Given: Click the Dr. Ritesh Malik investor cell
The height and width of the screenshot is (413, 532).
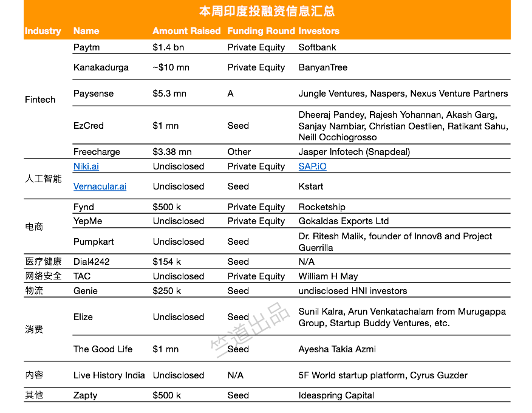Looking at the screenshot, I should [x=395, y=242].
